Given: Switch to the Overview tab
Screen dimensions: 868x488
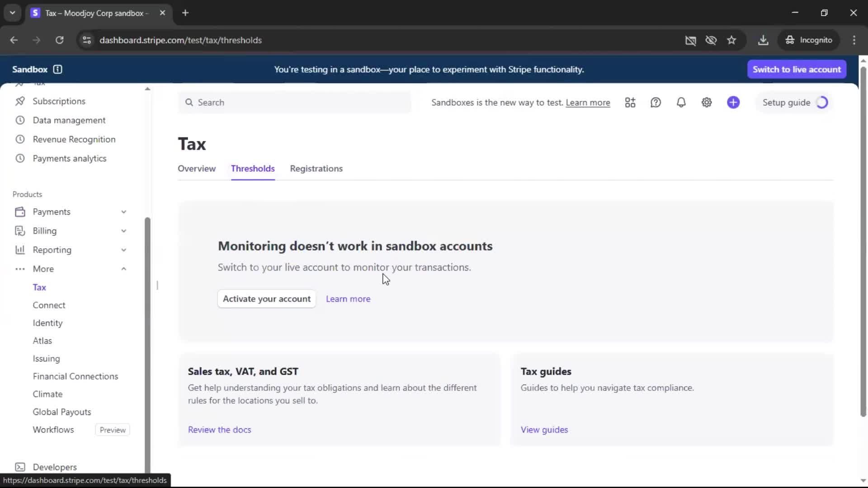Looking at the screenshot, I should pyautogui.click(x=196, y=169).
